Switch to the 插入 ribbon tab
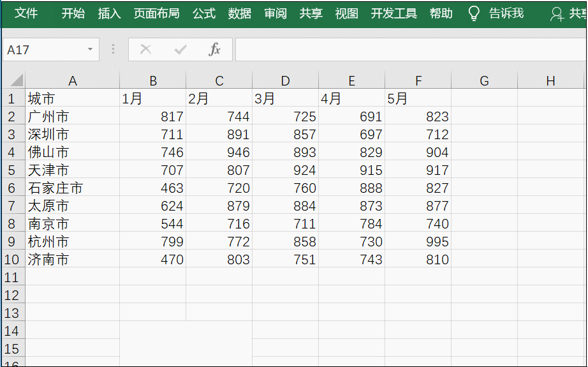588x367 pixels. (x=109, y=13)
